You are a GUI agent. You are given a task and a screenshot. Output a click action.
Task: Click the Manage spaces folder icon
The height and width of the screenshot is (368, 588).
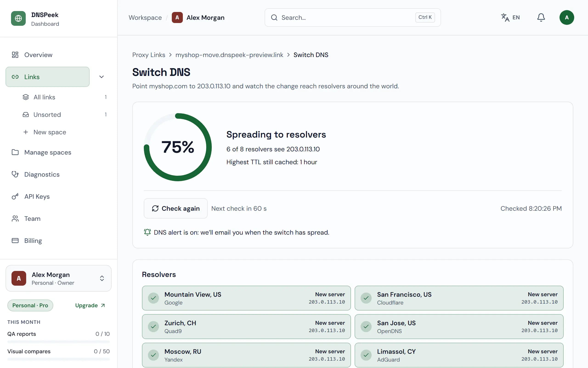15,152
